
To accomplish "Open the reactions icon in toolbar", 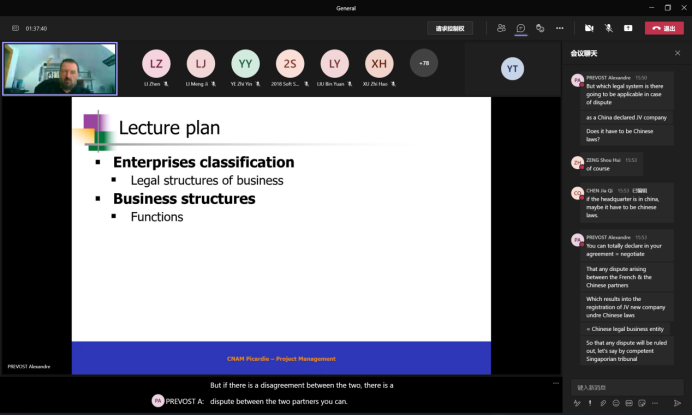I will [540, 28].
